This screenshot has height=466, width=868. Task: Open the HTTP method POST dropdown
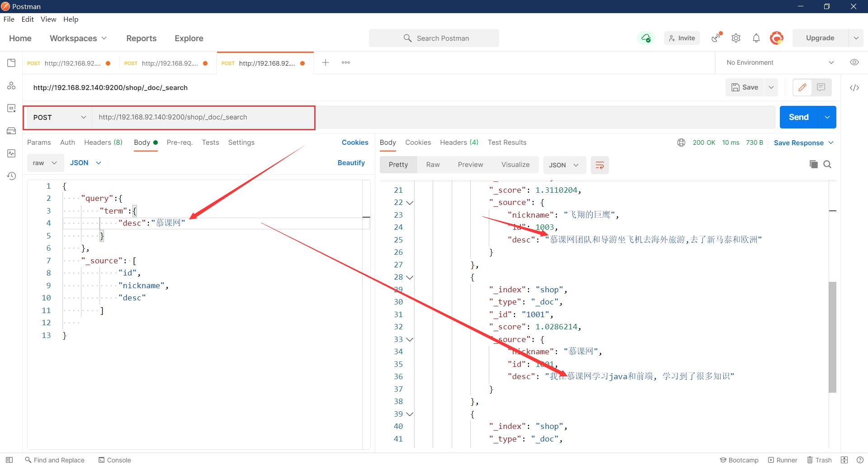coord(59,117)
